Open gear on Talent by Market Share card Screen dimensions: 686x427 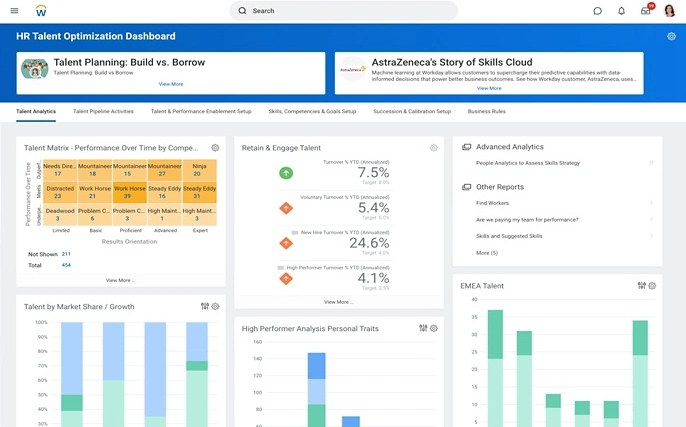click(x=215, y=307)
